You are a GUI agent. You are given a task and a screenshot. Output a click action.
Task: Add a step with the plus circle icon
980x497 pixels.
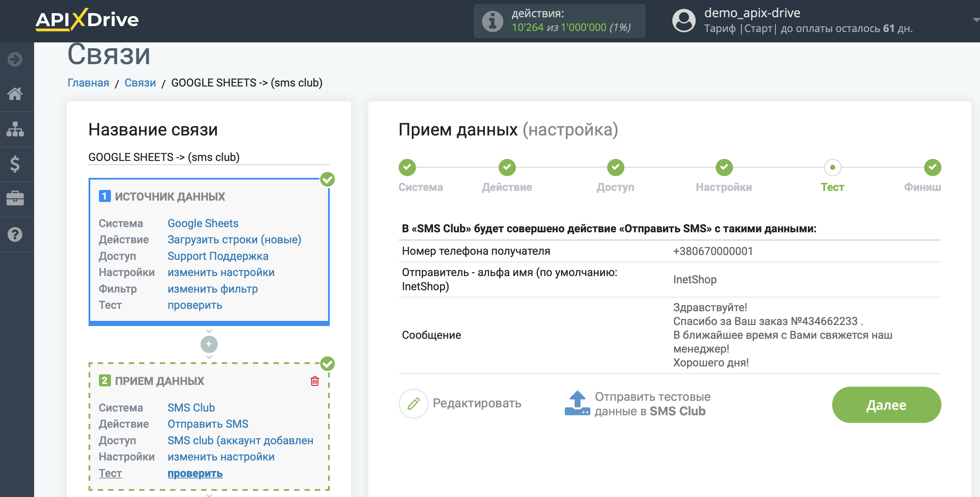[209, 344]
